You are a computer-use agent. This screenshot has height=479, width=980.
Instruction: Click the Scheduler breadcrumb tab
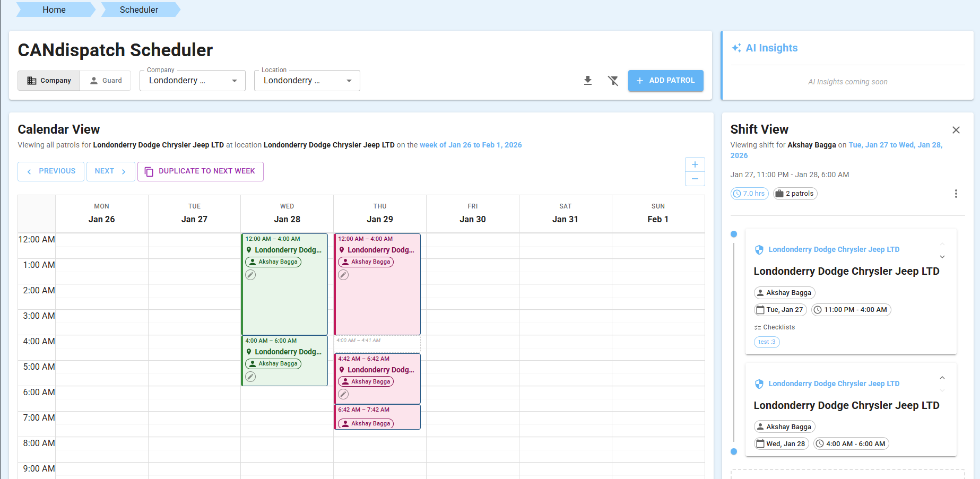[x=138, y=10]
